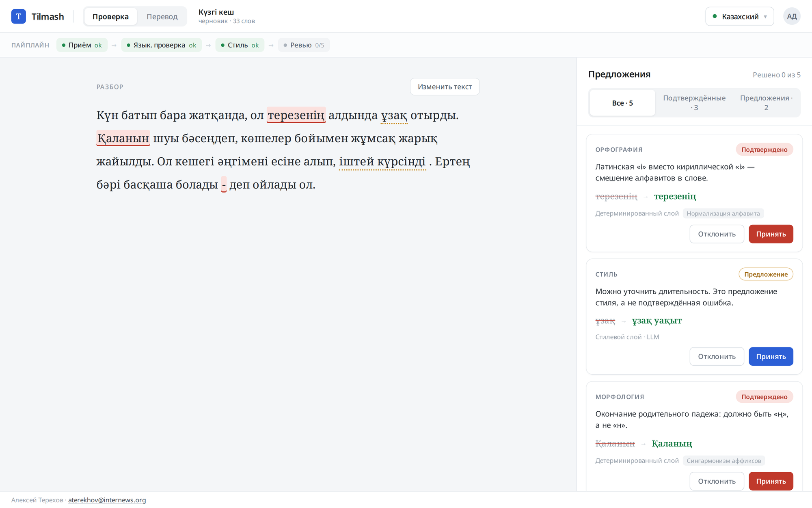Click the черновик · 33 слов status
The width and height of the screenshot is (812, 508).
click(x=227, y=21)
